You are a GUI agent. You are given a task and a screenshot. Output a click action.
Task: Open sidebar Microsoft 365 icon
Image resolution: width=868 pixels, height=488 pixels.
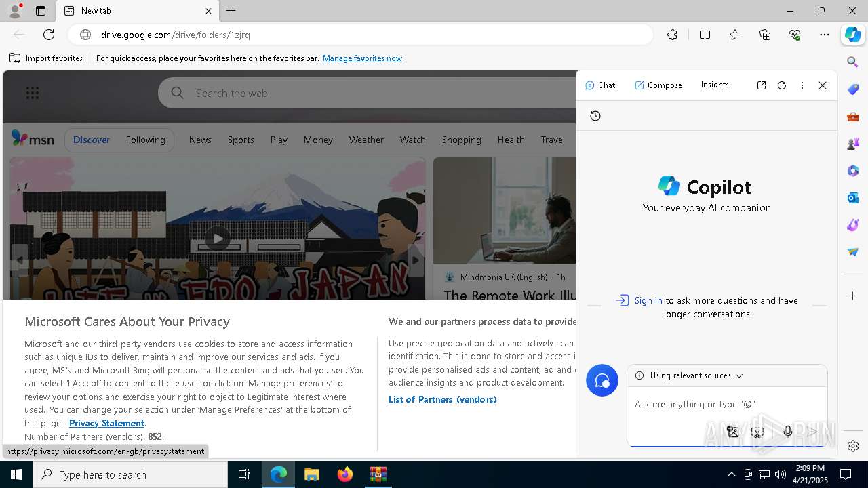[853, 171]
